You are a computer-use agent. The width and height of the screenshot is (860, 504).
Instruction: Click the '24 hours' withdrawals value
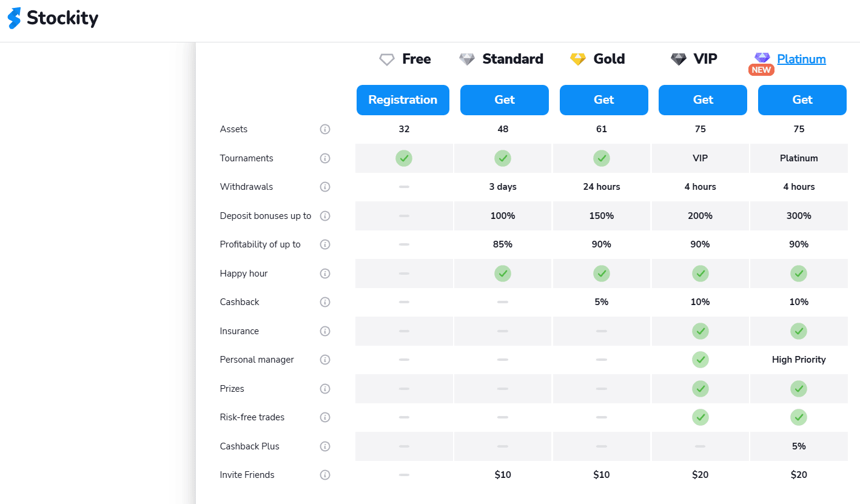(x=602, y=187)
